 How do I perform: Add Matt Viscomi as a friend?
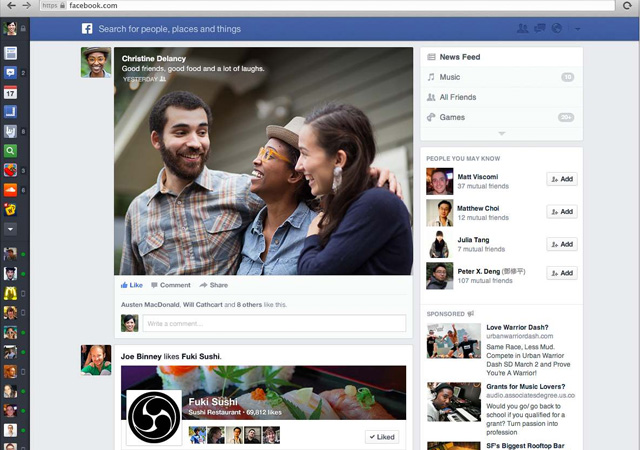point(561,179)
